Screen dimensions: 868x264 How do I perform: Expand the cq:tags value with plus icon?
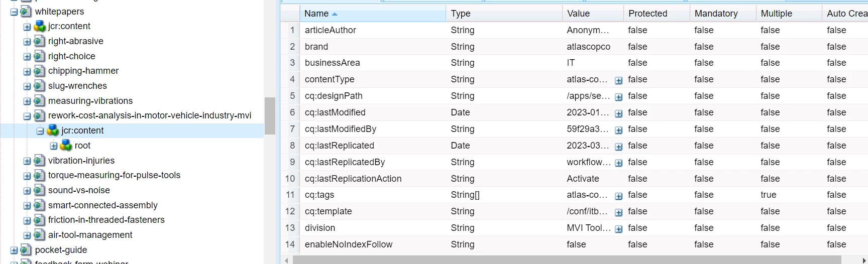pos(619,196)
